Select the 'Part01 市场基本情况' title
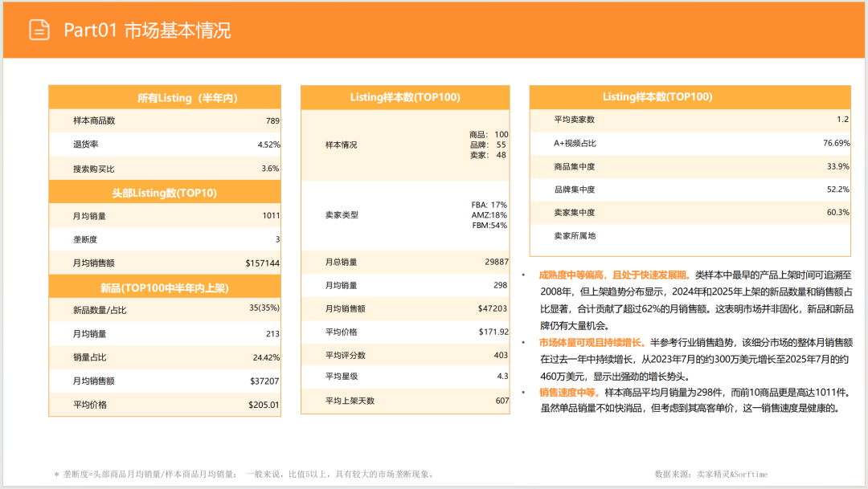The image size is (868, 489). click(147, 31)
